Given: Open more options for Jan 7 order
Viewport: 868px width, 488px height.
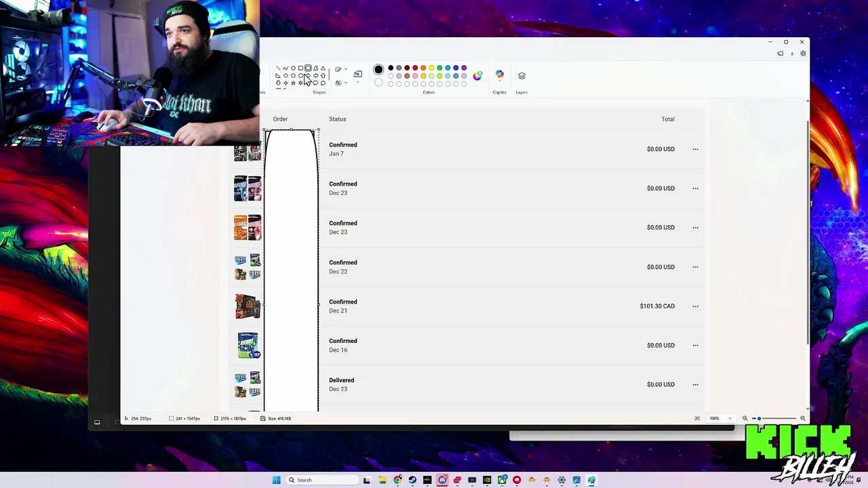Looking at the screenshot, I should click(x=695, y=149).
